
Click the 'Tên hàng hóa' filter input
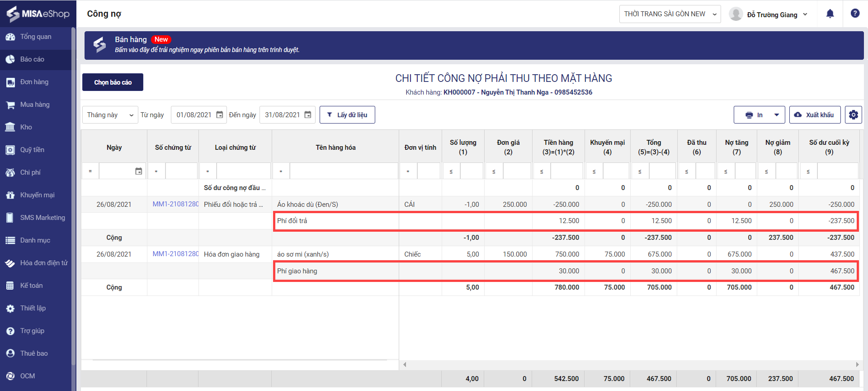(x=343, y=171)
